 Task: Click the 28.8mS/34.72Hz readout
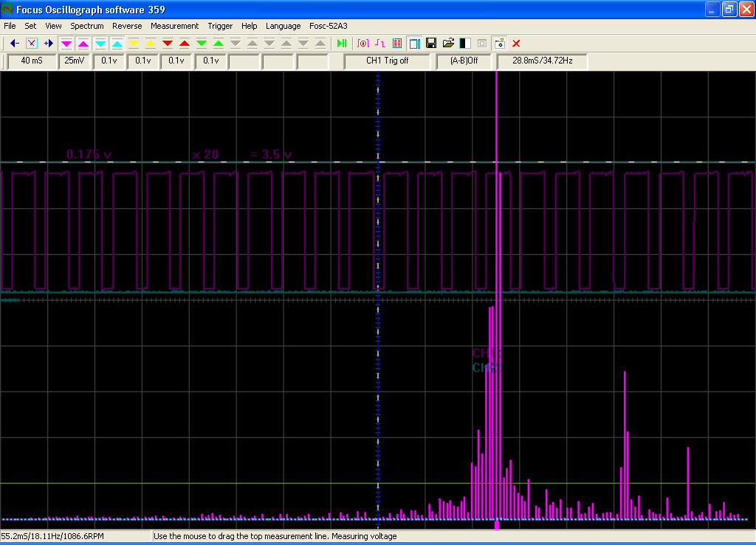543,61
